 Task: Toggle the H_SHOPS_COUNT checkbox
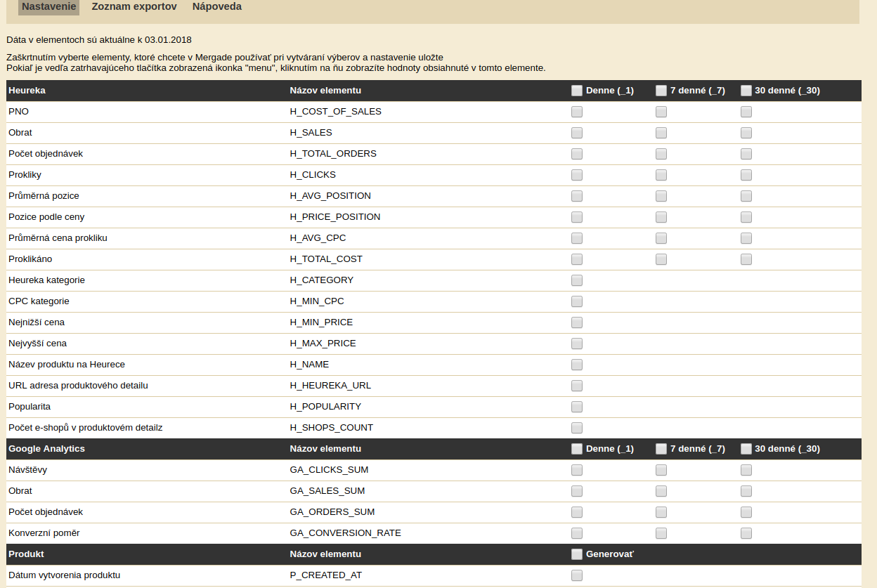click(577, 428)
